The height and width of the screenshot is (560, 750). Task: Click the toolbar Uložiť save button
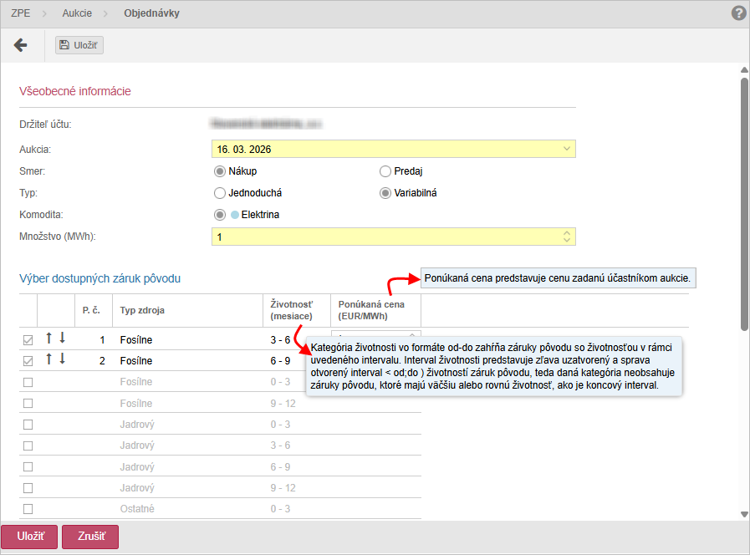click(79, 45)
